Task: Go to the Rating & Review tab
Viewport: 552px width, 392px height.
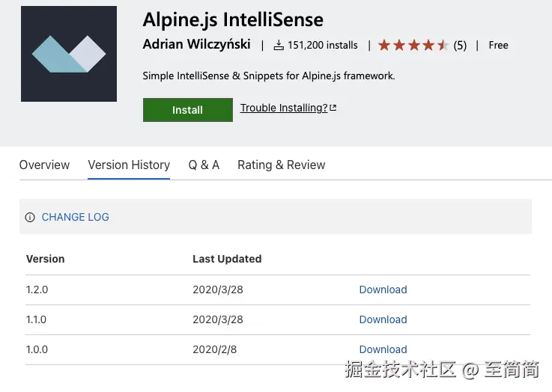Action: [x=281, y=165]
